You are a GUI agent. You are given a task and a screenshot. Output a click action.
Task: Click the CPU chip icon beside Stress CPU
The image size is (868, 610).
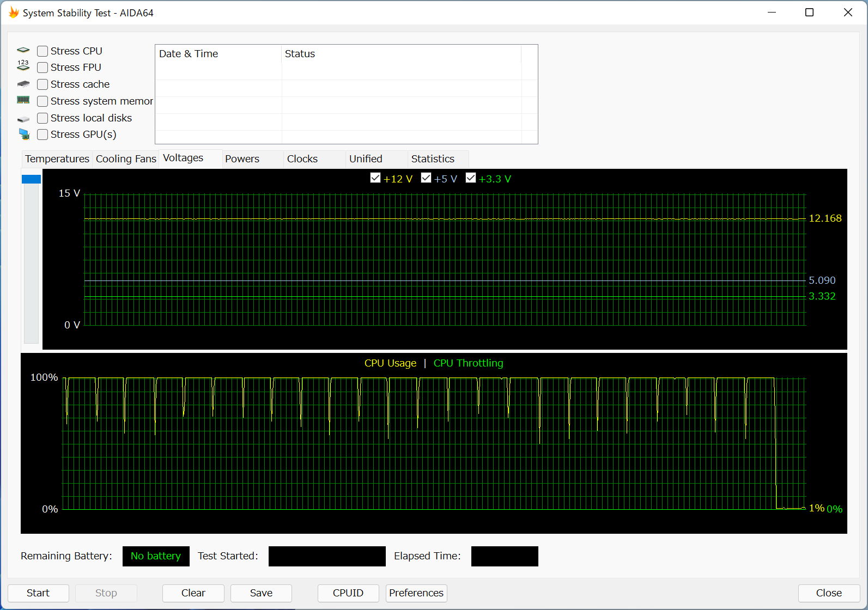[23, 51]
